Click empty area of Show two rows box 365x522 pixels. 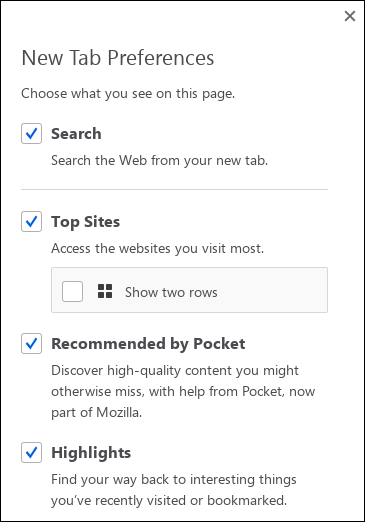click(272, 290)
